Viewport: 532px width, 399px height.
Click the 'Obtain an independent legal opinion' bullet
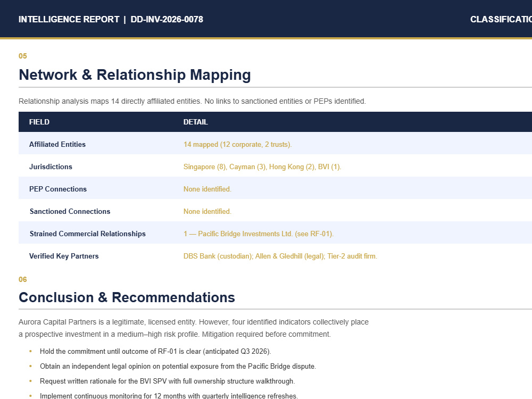[x=178, y=366]
